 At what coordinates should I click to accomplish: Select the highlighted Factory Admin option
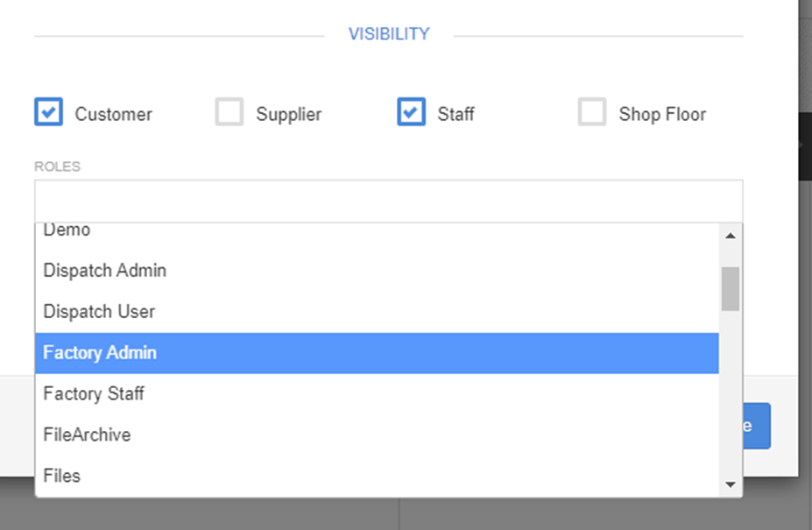click(100, 353)
